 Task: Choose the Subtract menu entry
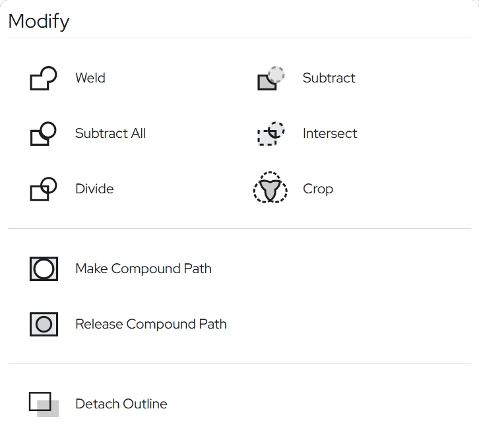tap(329, 78)
